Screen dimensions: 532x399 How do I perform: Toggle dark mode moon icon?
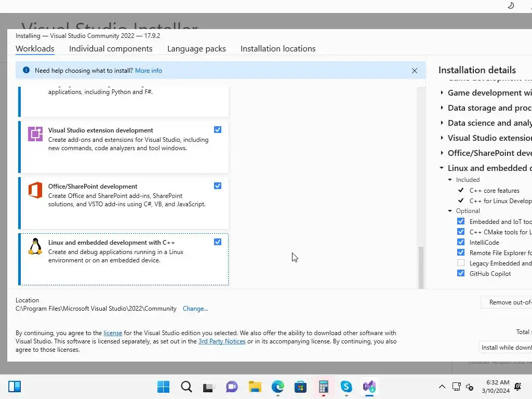click(511, 6)
